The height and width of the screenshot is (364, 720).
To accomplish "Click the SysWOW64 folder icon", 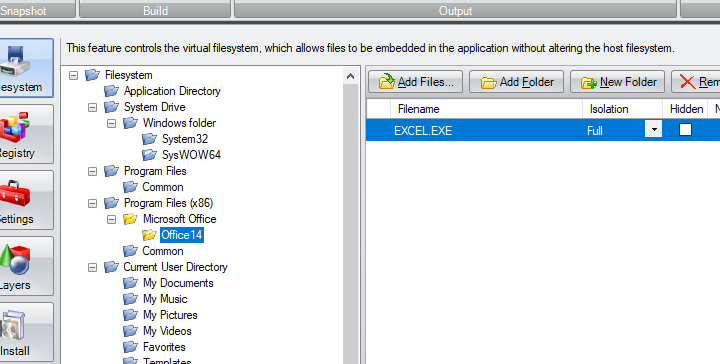I will click(x=149, y=155).
